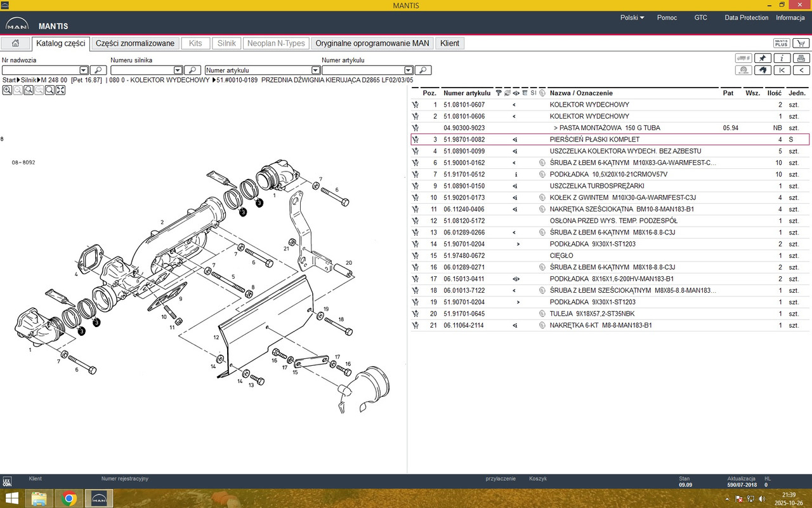Select the CIĘGŁO part row
This screenshot has width=812, height=508.
610,255
